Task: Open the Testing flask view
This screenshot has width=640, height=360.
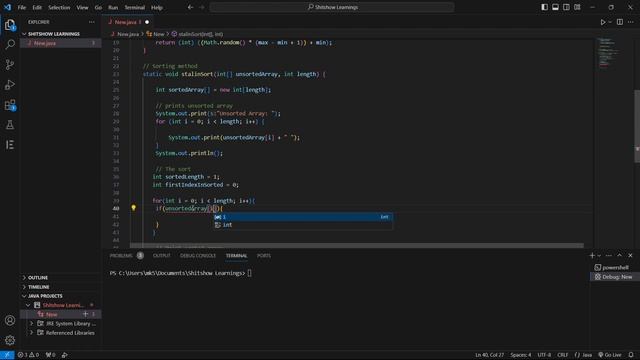Action: [10, 125]
